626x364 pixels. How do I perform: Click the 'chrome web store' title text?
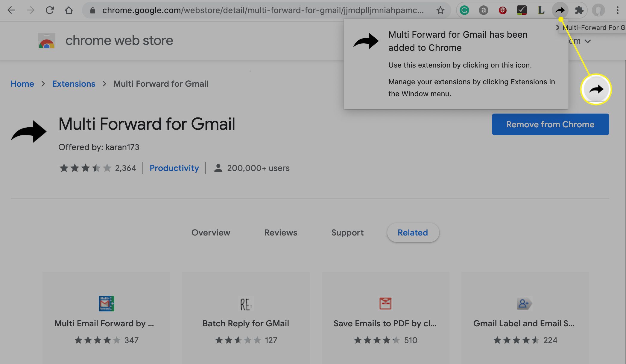(119, 40)
